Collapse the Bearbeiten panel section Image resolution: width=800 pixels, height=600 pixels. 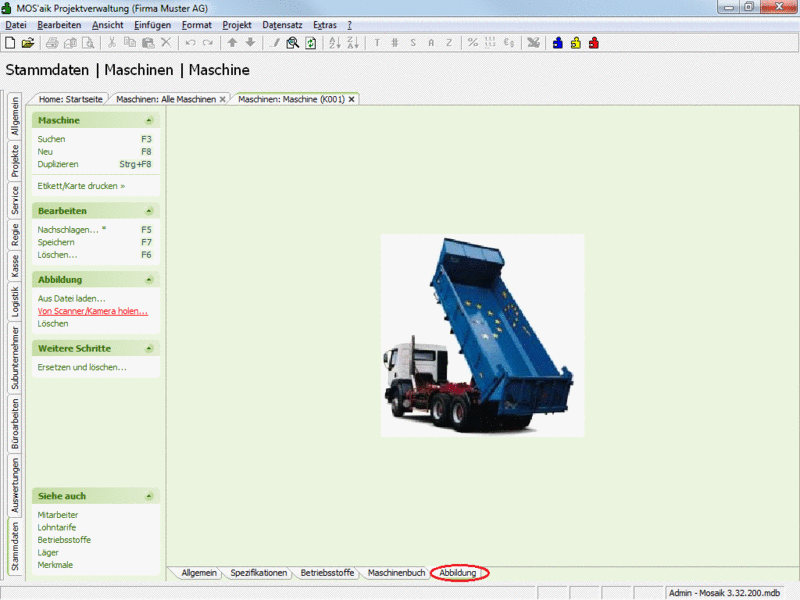tap(149, 211)
